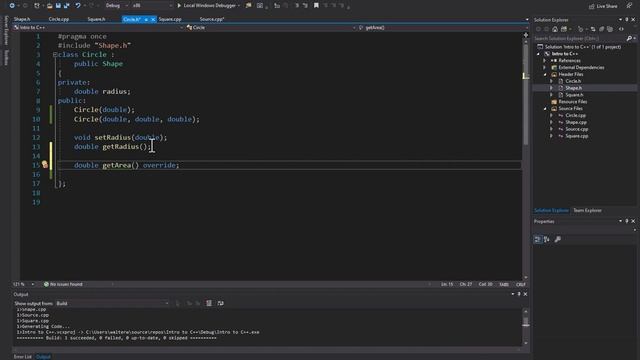Collapse the Header Files folder
The image size is (640, 360).
pos(545,74)
